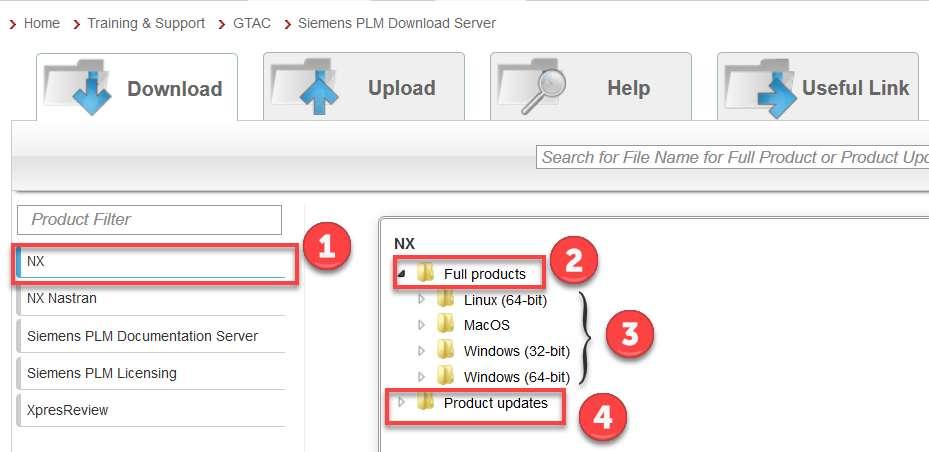Click the Windows (32-bit) folder icon
Screen dimensions: 929x452
[x=445, y=351]
